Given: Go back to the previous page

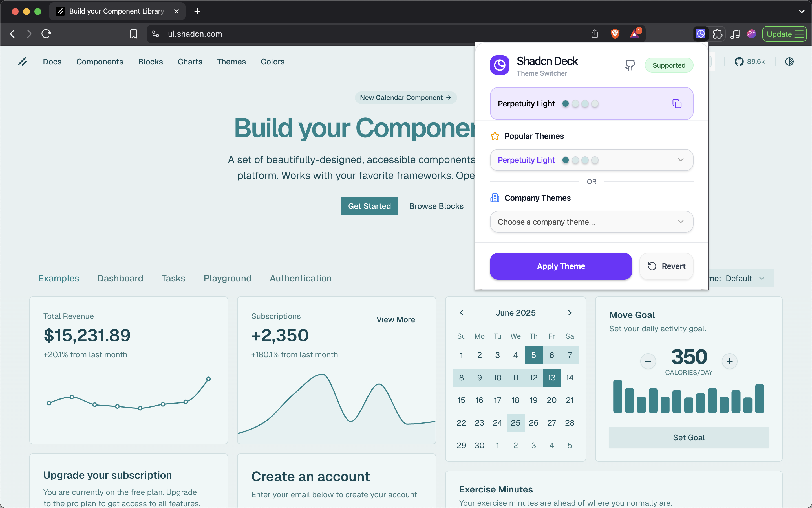Looking at the screenshot, I should click(x=13, y=34).
